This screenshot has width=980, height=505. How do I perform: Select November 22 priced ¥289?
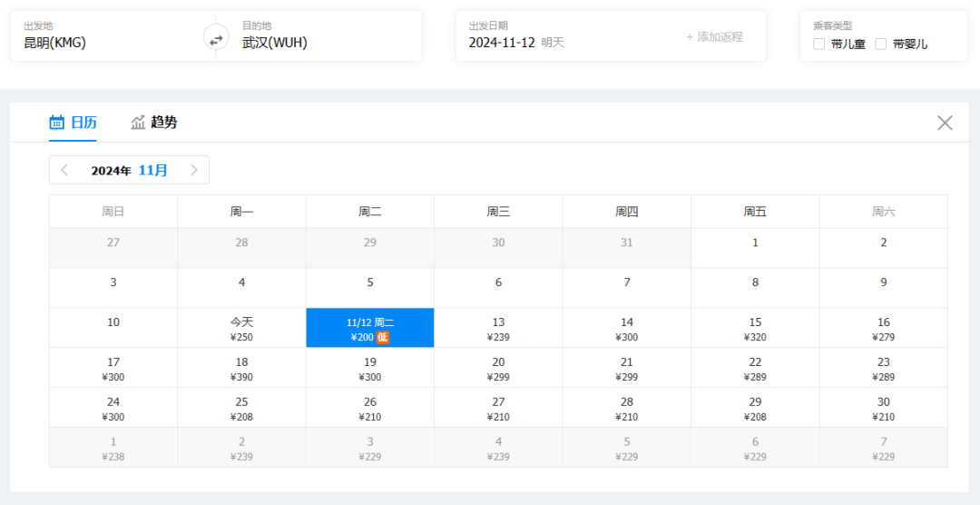coord(755,368)
